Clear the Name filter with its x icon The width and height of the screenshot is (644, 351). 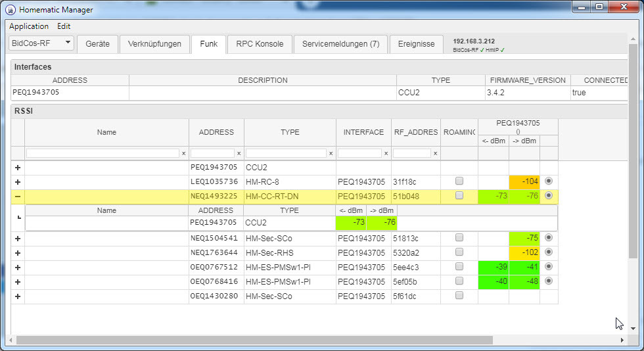pos(183,153)
